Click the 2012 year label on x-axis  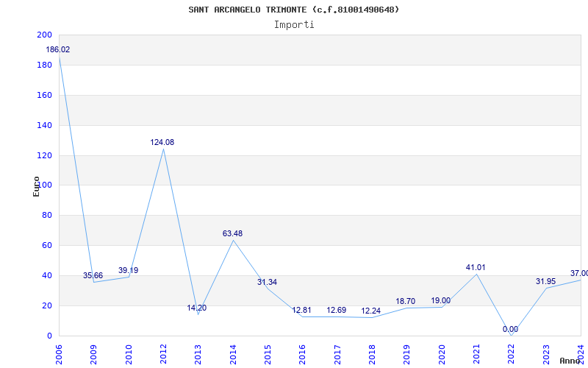tap(163, 352)
